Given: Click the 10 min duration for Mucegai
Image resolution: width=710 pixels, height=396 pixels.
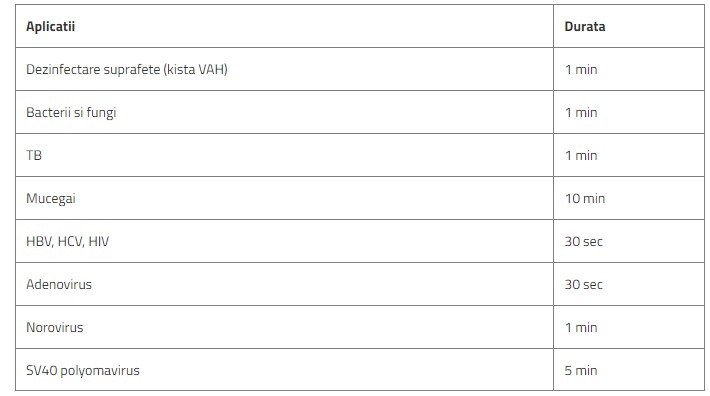Looking at the screenshot, I should click(x=585, y=198).
